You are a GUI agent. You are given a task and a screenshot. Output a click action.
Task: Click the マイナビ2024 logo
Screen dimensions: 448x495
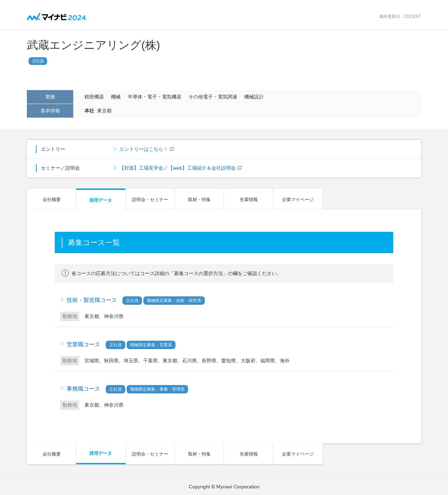(57, 17)
